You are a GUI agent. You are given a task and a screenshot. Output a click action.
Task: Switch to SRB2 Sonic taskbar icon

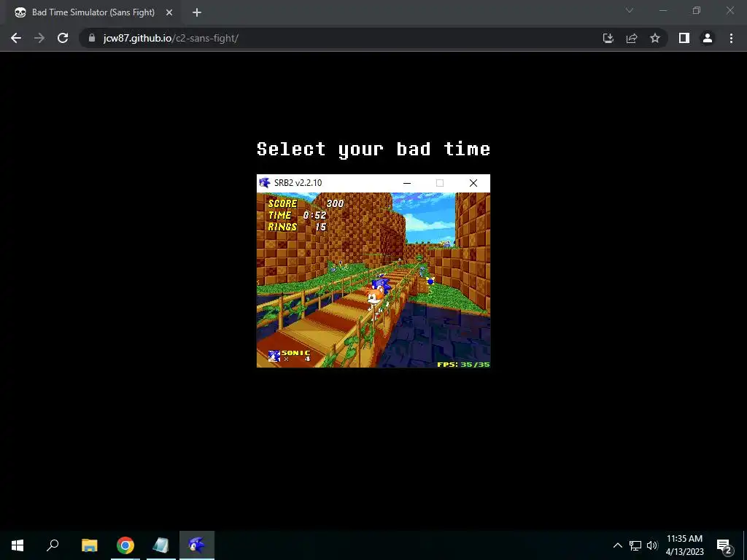pyautogui.click(x=197, y=545)
